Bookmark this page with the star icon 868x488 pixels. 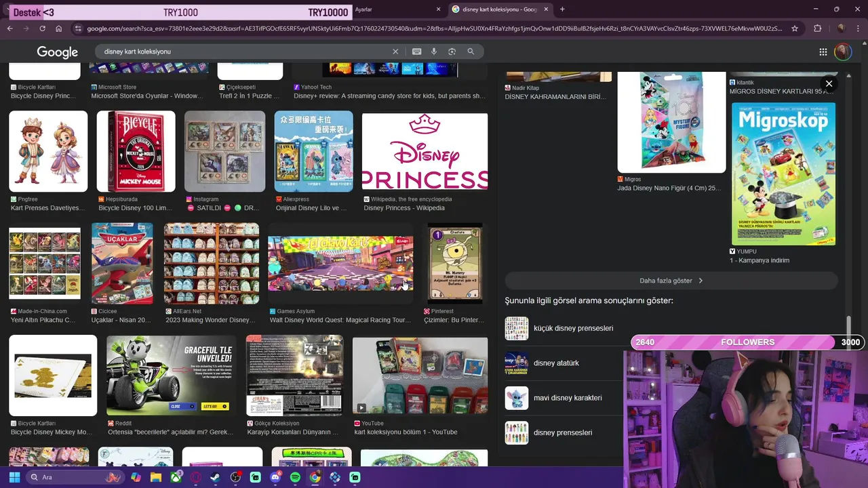pyautogui.click(x=795, y=28)
